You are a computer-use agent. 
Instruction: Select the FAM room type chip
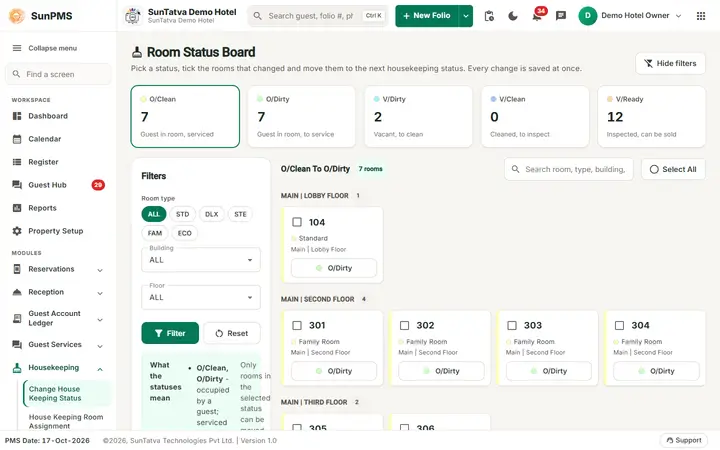155,233
